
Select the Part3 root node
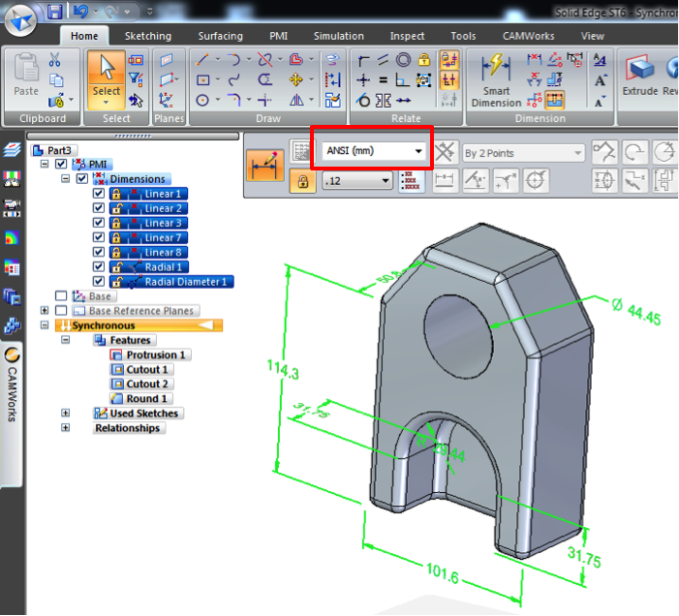54,150
